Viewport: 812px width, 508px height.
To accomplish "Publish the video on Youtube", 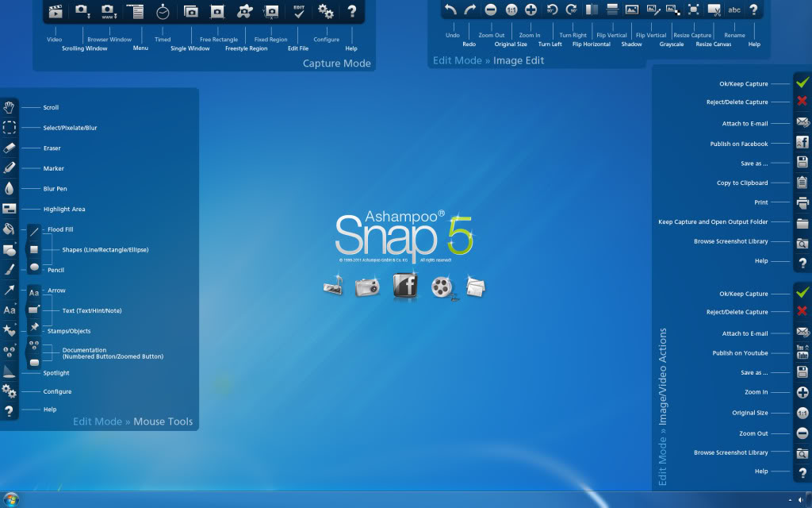I will click(x=802, y=352).
